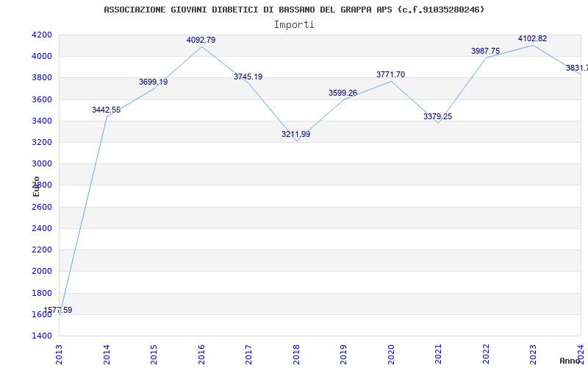The width and height of the screenshot is (588, 368).
Task: Click the 2013 year on x-axis
Action: [x=60, y=353]
